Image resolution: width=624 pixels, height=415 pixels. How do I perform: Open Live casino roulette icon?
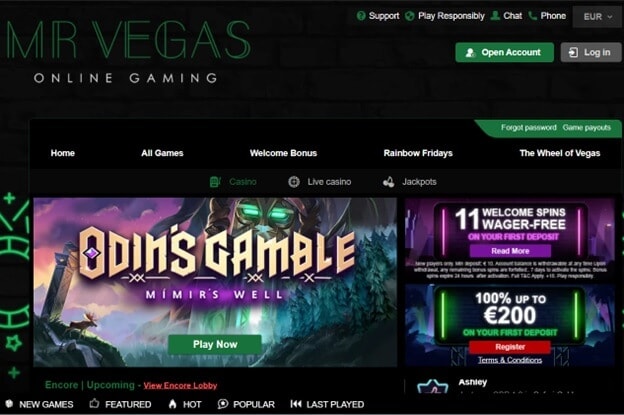point(294,182)
